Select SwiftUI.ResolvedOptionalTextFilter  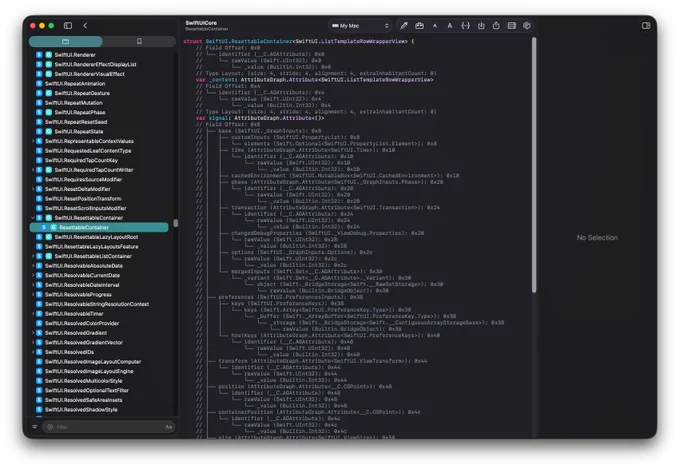tap(100, 390)
